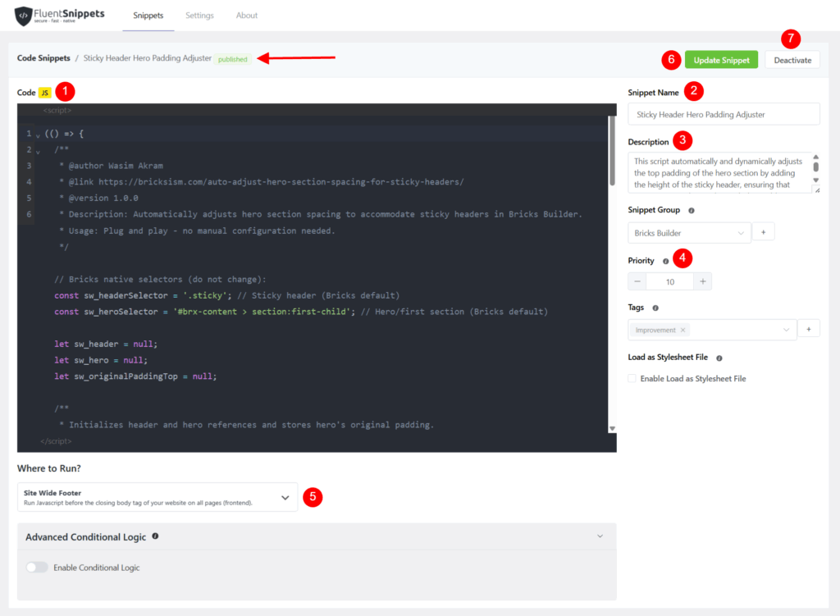Click the info icon beside Snippet Group
This screenshot has height=616, width=840.
pyautogui.click(x=692, y=210)
